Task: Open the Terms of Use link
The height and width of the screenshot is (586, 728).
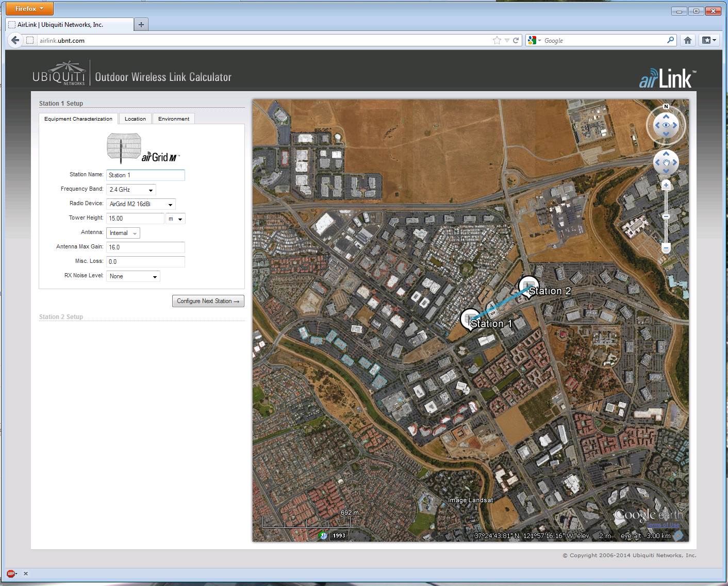Action: coord(663,525)
